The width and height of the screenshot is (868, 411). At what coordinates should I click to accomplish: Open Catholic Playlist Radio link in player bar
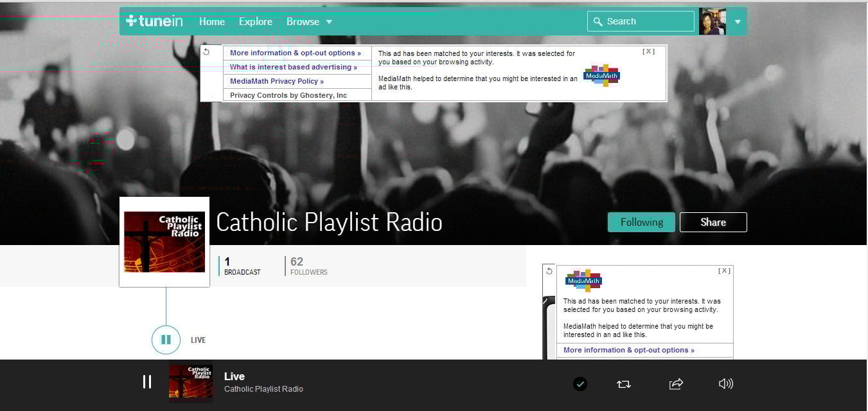tap(263, 389)
